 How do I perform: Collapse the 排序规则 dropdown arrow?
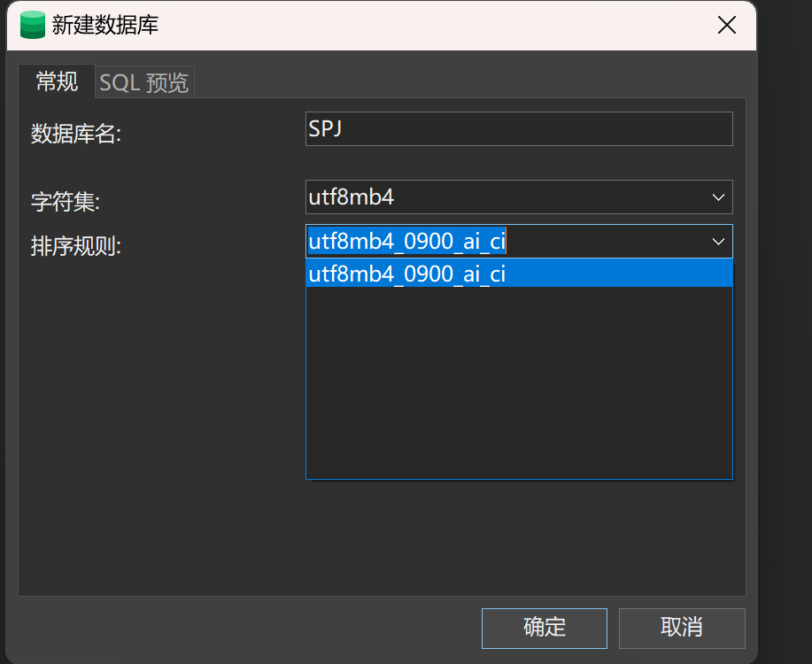click(x=718, y=242)
